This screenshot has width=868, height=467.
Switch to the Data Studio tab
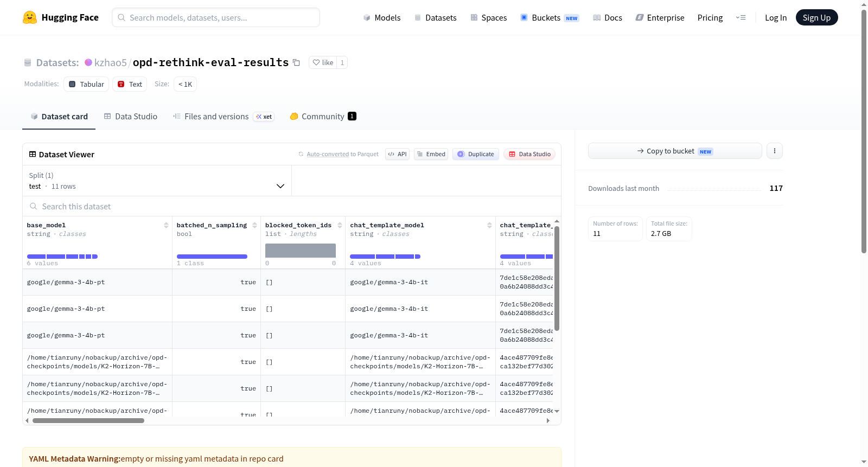coord(131,116)
